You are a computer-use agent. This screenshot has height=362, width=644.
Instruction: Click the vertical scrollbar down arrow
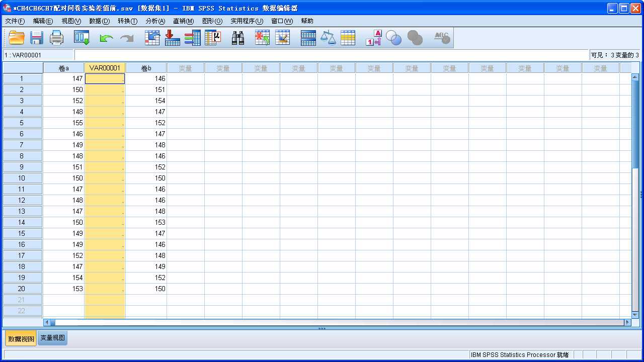pos(635,315)
